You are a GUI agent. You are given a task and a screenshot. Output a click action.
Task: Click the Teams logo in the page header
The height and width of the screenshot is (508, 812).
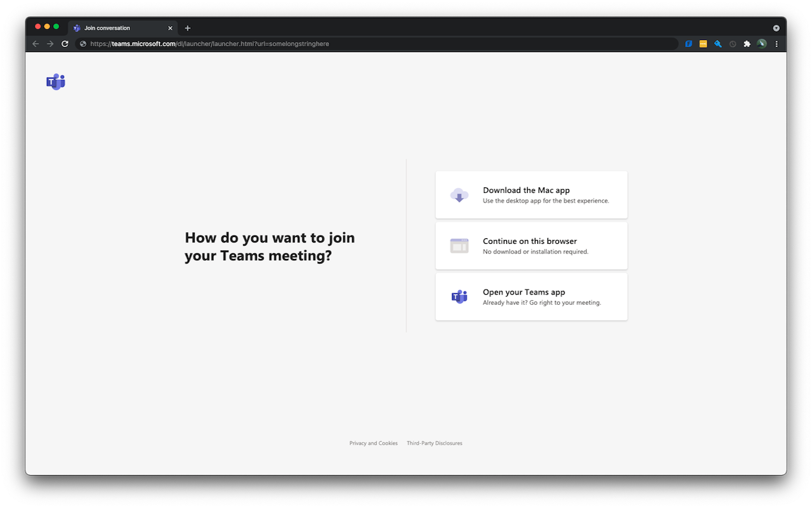point(56,82)
